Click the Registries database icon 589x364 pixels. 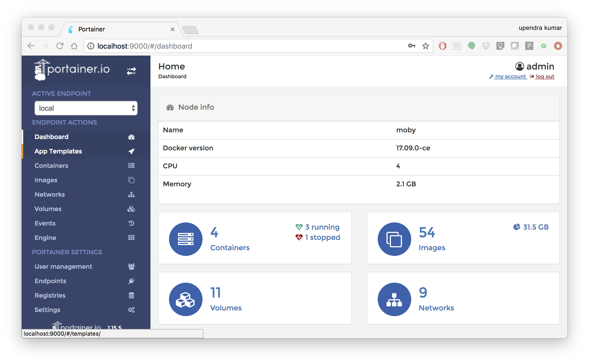[131, 296]
